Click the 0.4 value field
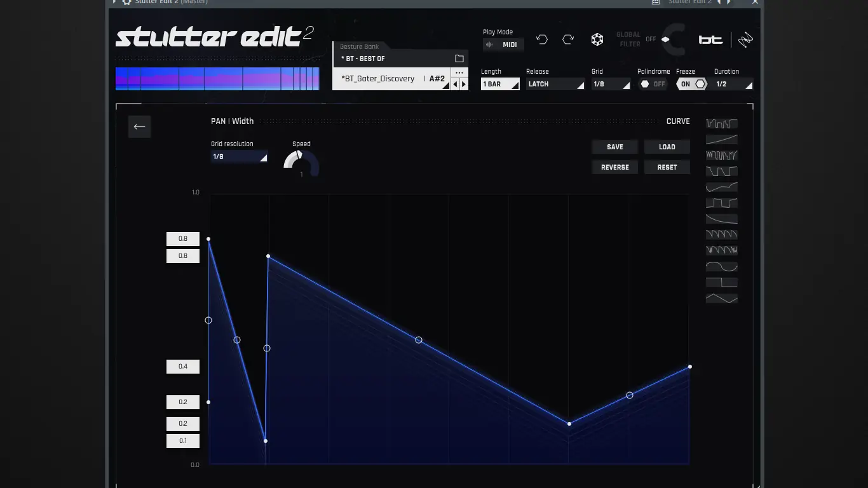Viewport: 868px width, 488px height. click(183, 367)
